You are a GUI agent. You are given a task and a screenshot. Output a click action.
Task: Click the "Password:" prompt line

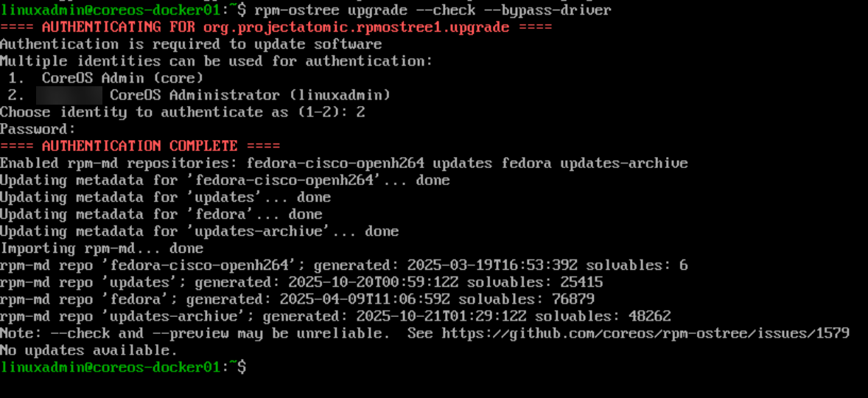click(38, 129)
